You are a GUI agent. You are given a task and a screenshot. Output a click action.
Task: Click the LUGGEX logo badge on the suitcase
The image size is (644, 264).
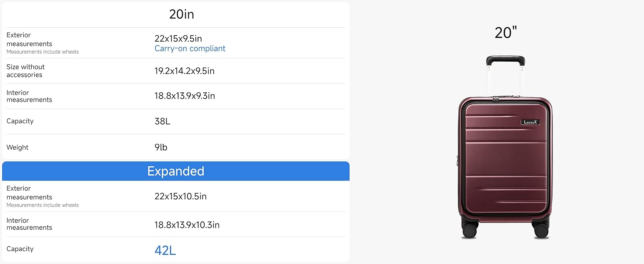pyautogui.click(x=530, y=122)
